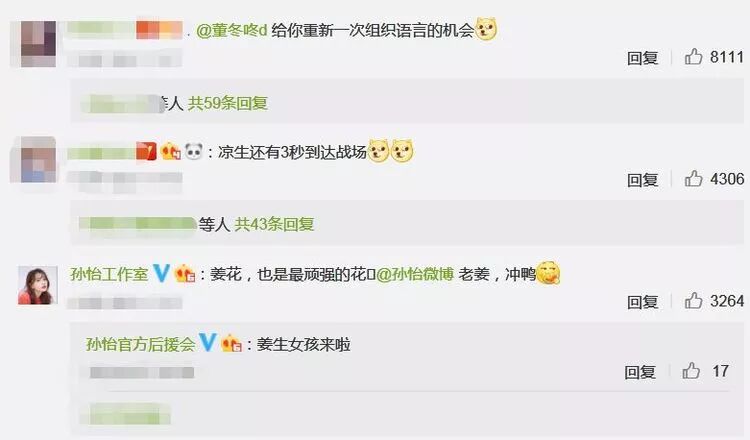Click membership badge icon next to 孙怡工作室
The height and width of the screenshot is (440, 750).
point(185,274)
